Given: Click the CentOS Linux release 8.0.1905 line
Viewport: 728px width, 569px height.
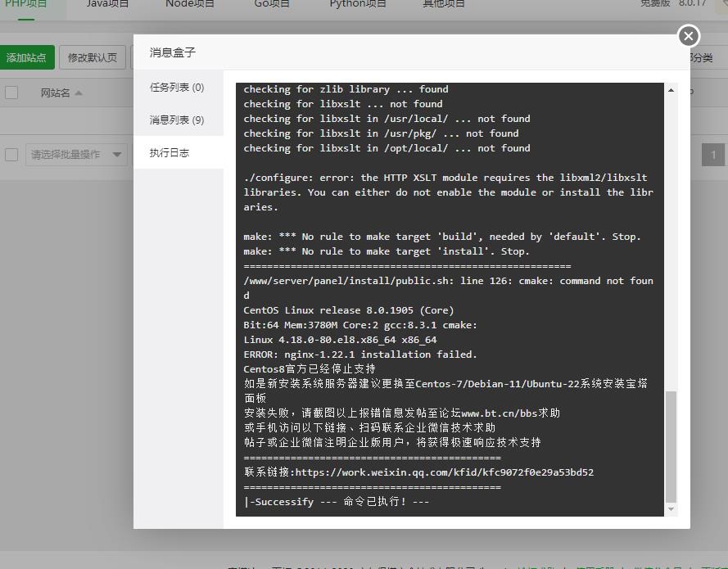Looking at the screenshot, I should (x=349, y=310).
